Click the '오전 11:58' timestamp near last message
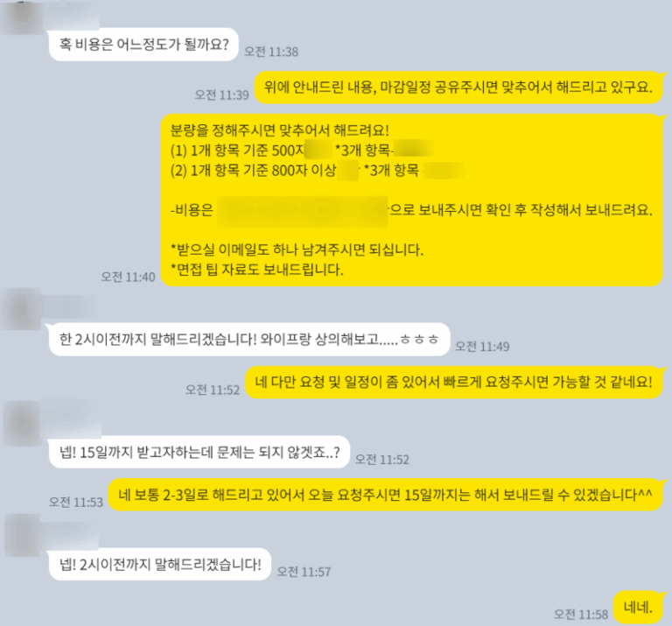672x626 pixels. [x=581, y=615]
